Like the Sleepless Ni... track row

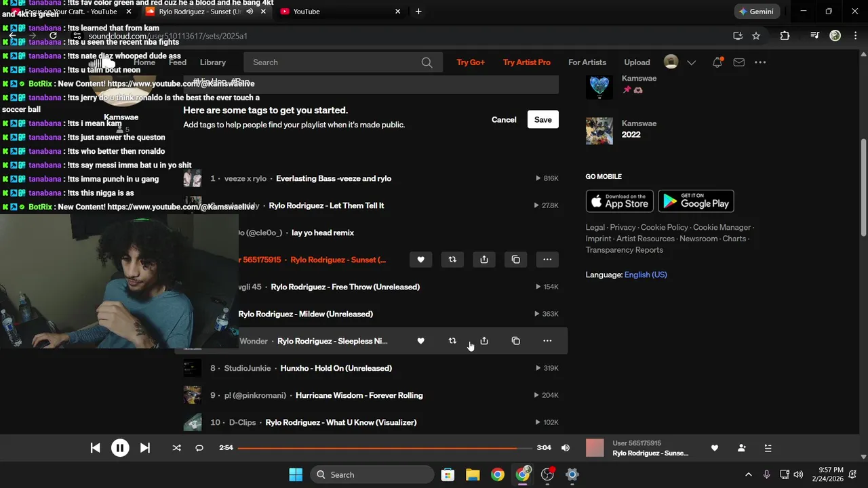coord(420,341)
